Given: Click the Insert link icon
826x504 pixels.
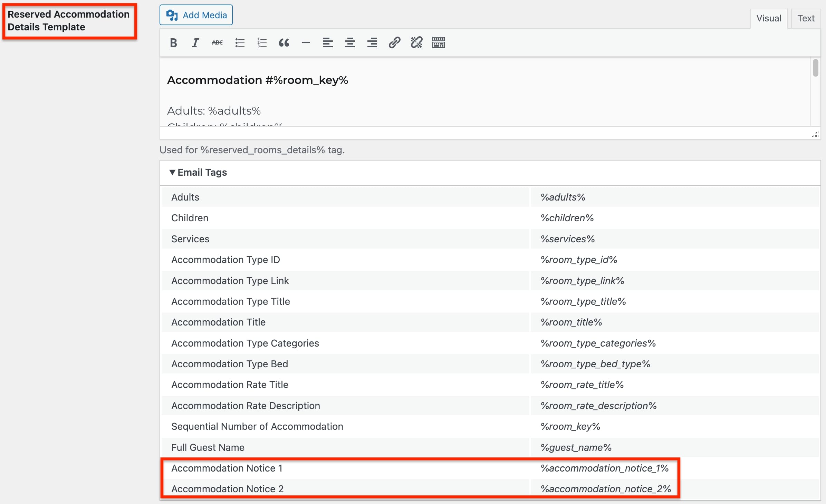Looking at the screenshot, I should [x=394, y=42].
